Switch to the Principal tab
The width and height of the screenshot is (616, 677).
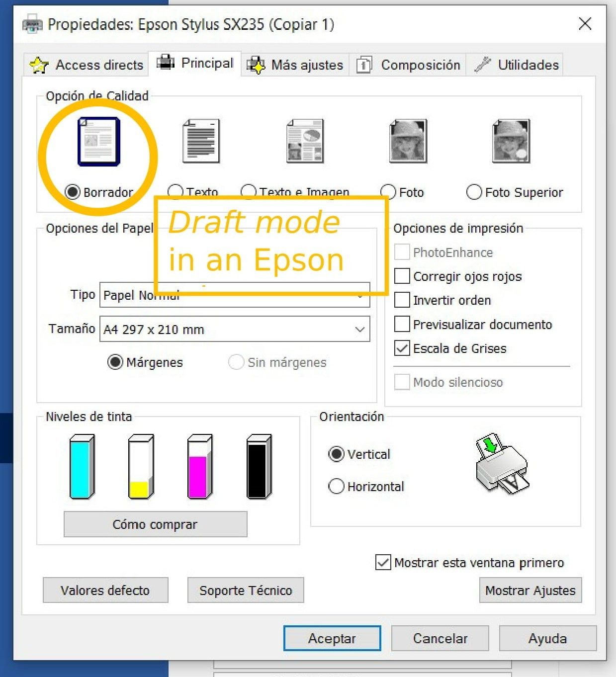[195, 63]
